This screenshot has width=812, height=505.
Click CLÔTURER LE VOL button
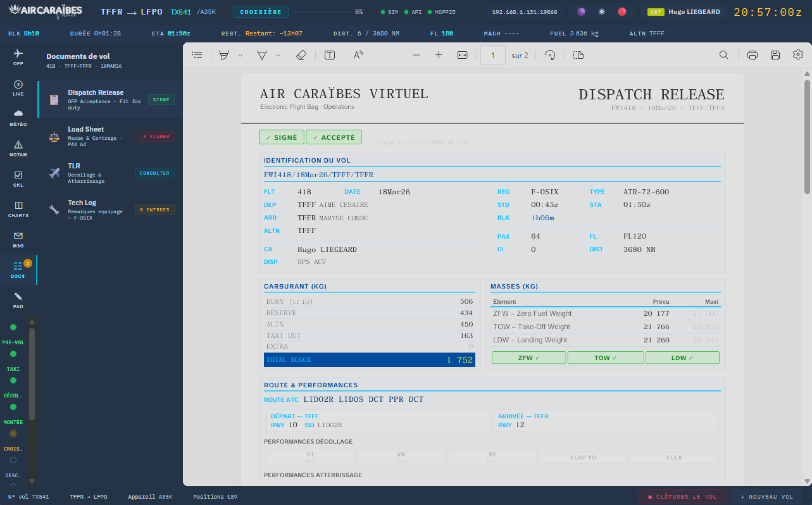682,497
